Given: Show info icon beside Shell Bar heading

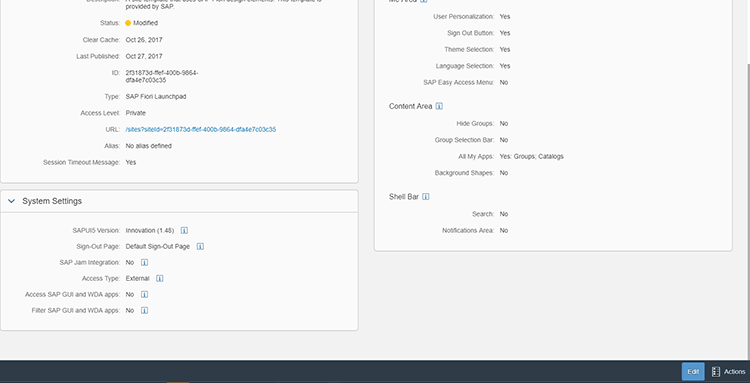Looking at the screenshot, I should pos(426,197).
